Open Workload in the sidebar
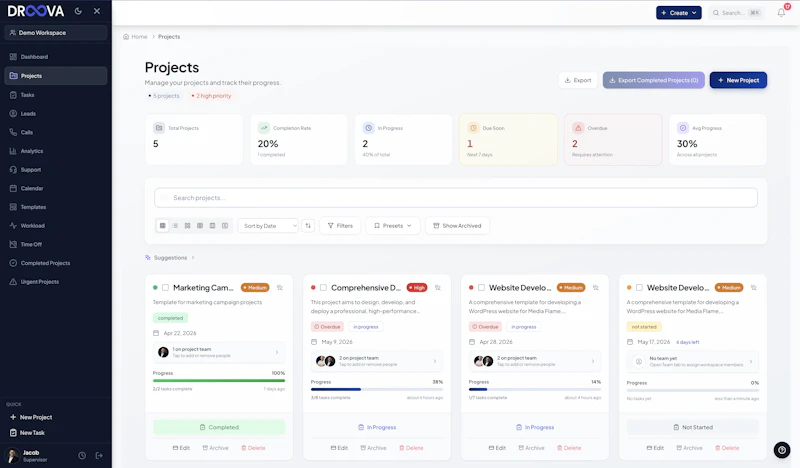The height and width of the screenshot is (468, 800). (56, 226)
